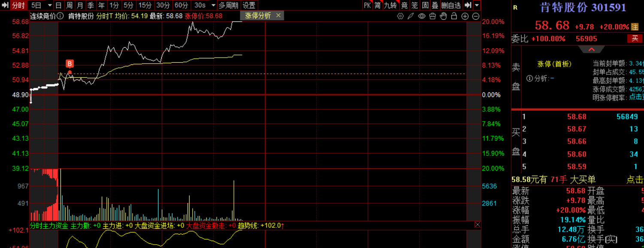The width and height of the screenshot is (644, 248).
Task: Click buy level 5 price 58.59
Action: pos(577,166)
